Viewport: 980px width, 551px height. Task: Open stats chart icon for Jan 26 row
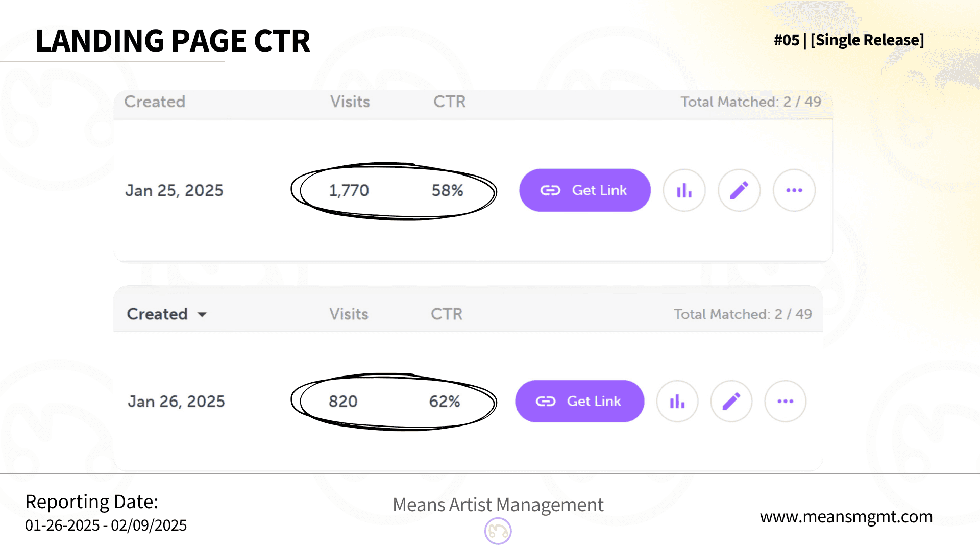(677, 401)
